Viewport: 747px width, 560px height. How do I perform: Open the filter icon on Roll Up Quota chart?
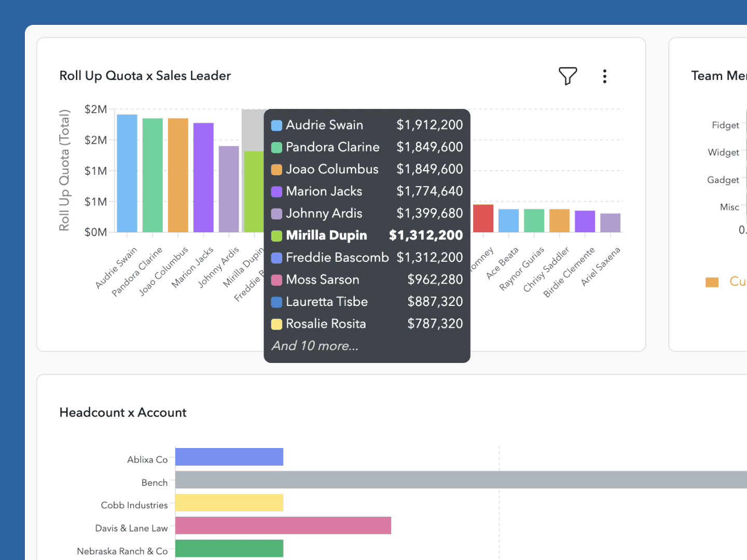click(x=568, y=76)
